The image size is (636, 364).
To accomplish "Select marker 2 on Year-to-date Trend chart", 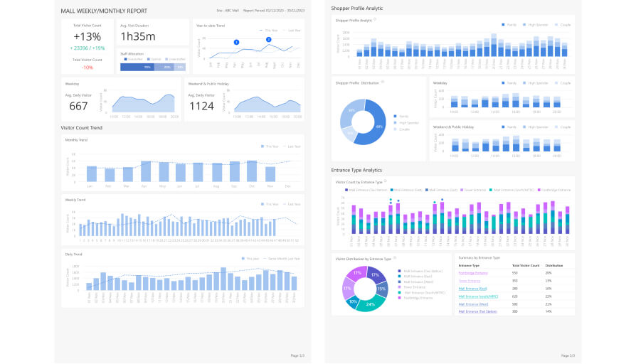I will tap(268, 39).
